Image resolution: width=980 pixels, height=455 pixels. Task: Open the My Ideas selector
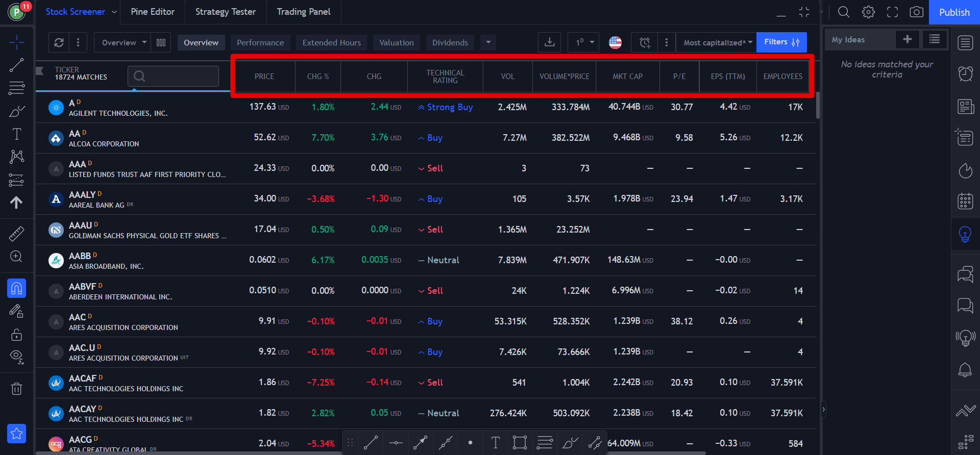861,39
